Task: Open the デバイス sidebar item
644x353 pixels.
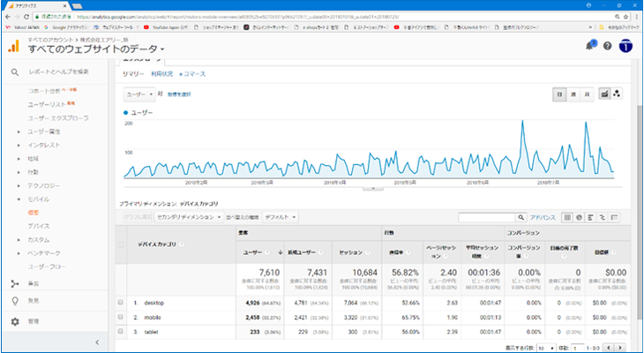Action: tap(39, 226)
